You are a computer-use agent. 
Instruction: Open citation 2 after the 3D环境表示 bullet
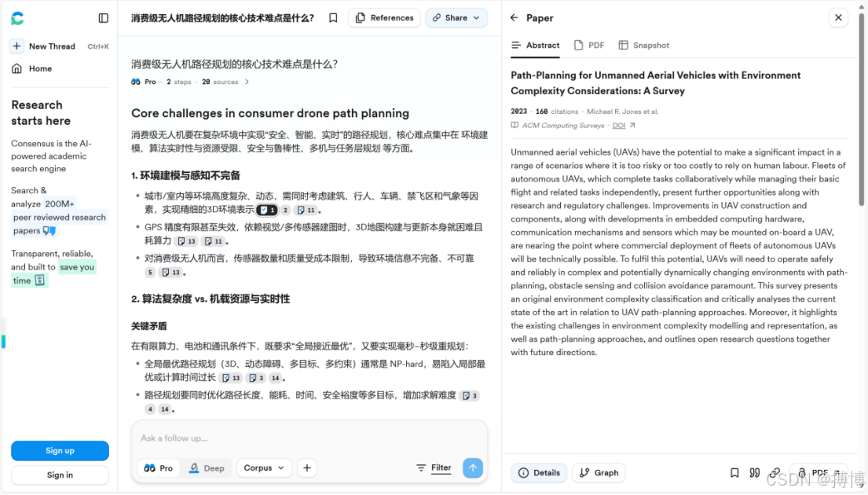click(x=286, y=210)
